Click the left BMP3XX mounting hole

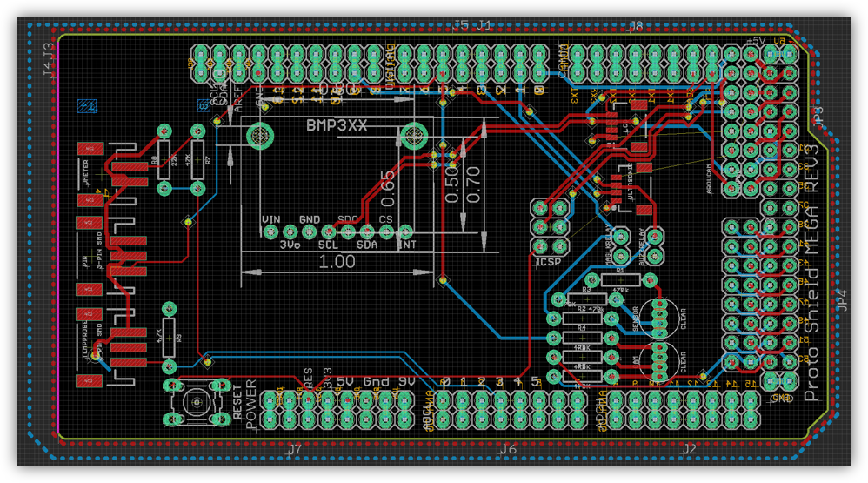[x=260, y=135]
